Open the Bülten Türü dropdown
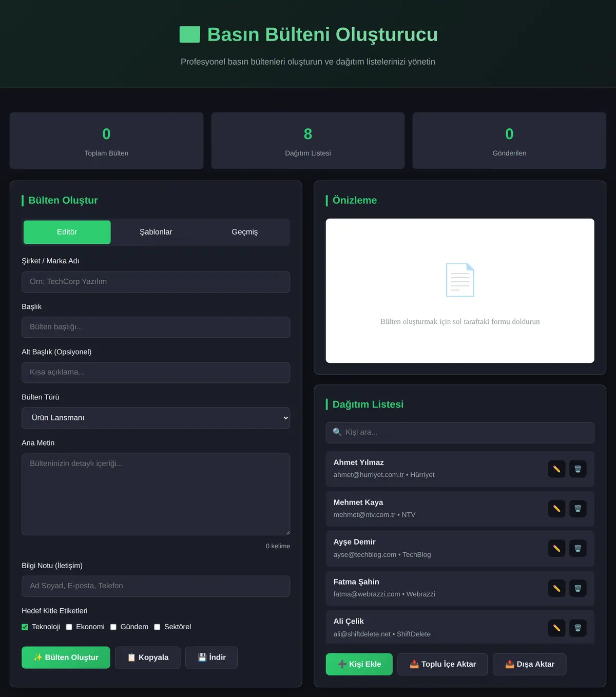 tap(156, 418)
